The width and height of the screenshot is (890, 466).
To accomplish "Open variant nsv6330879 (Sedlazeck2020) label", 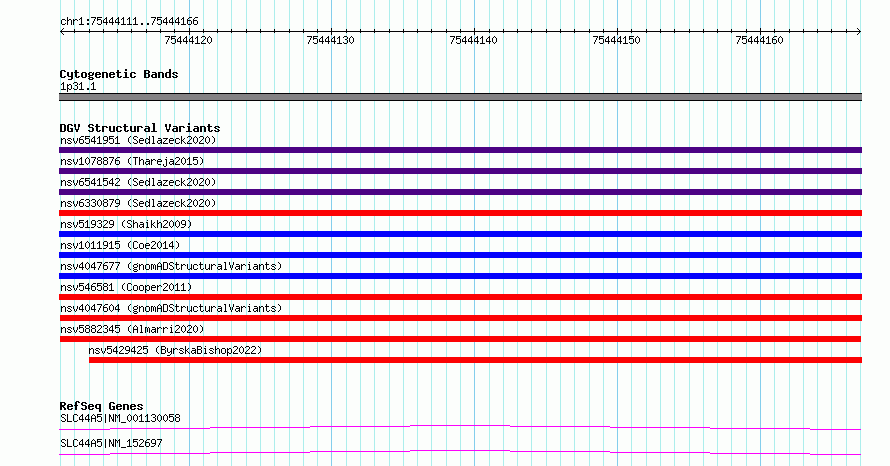I will tap(138, 203).
